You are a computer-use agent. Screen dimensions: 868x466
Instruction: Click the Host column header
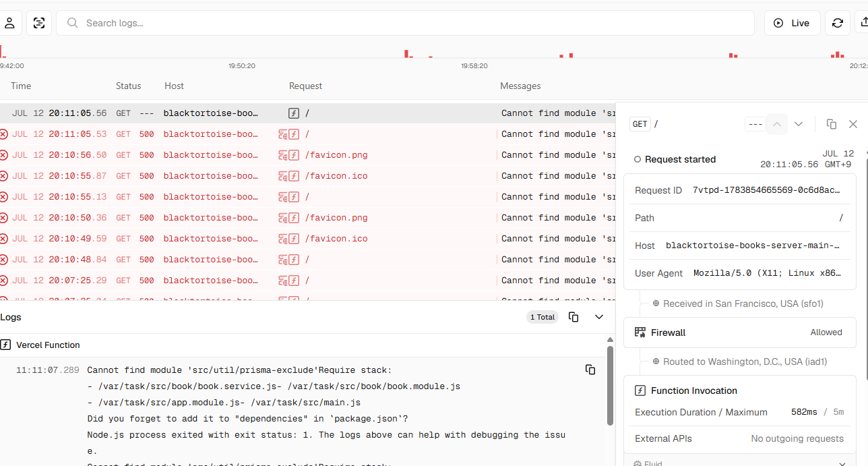click(174, 86)
